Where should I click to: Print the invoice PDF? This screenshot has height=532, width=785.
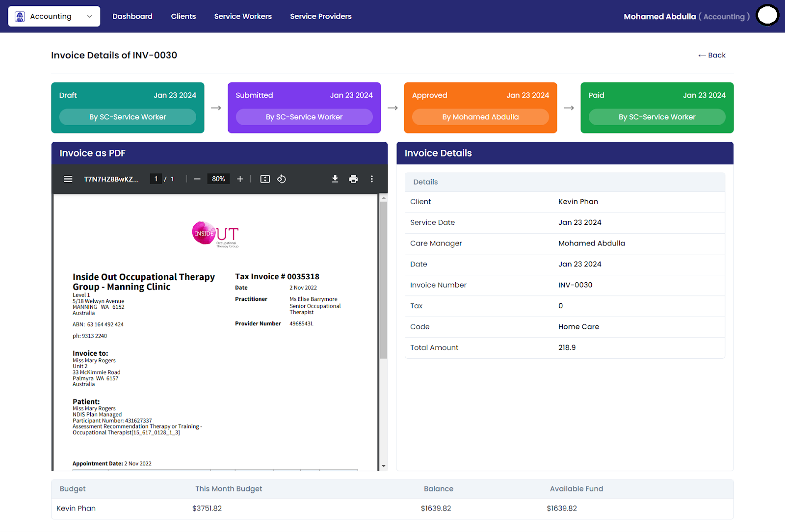pos(353,179)
